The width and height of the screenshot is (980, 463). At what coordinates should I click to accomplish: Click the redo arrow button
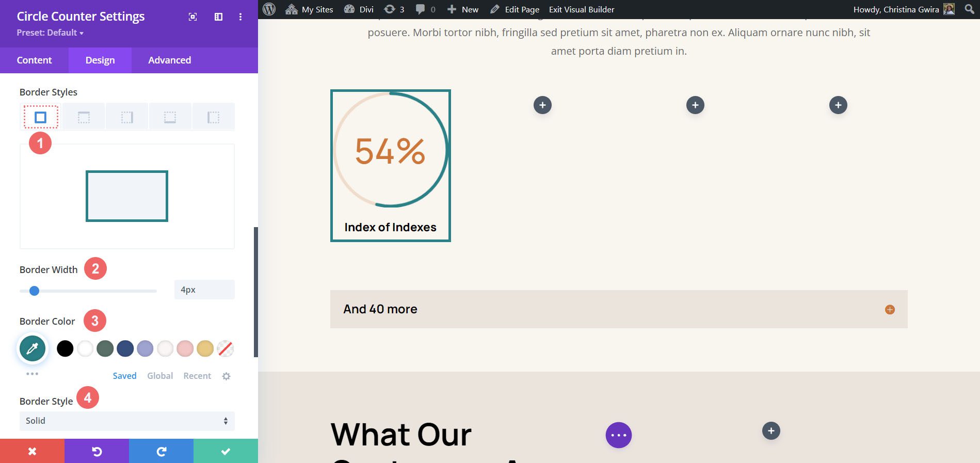click(x=161, y=451)
